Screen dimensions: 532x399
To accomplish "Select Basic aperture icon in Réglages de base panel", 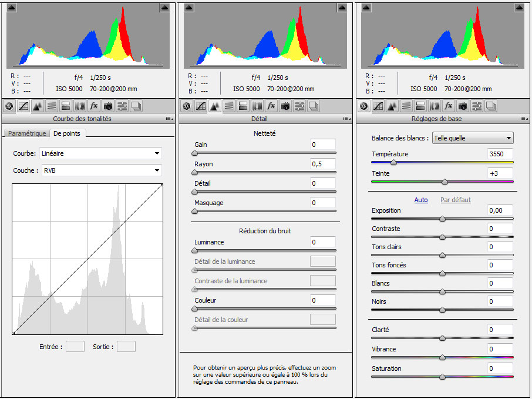I will pos(363,106).
